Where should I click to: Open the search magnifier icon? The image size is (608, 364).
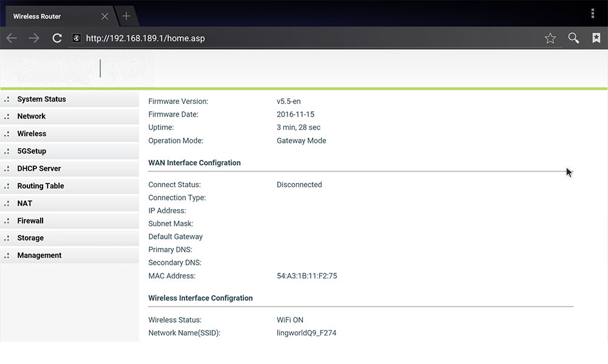pos(573,38)
